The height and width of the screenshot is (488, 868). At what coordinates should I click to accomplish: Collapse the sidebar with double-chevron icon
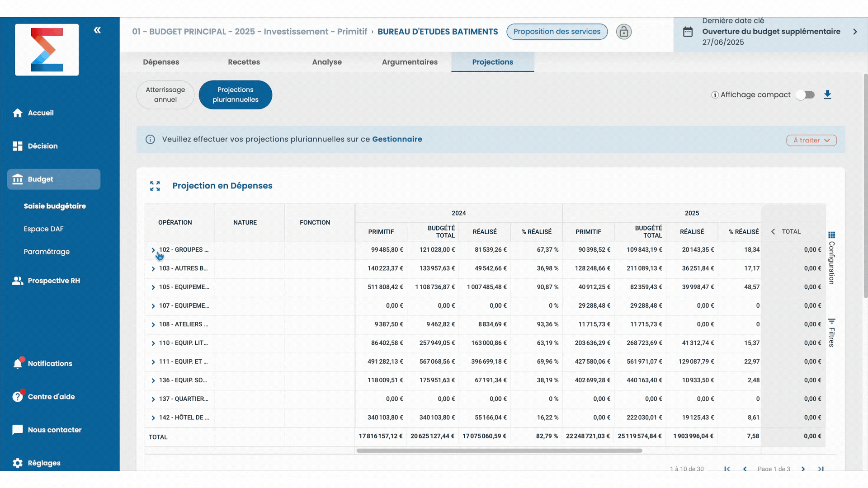(x=97, y=30)
